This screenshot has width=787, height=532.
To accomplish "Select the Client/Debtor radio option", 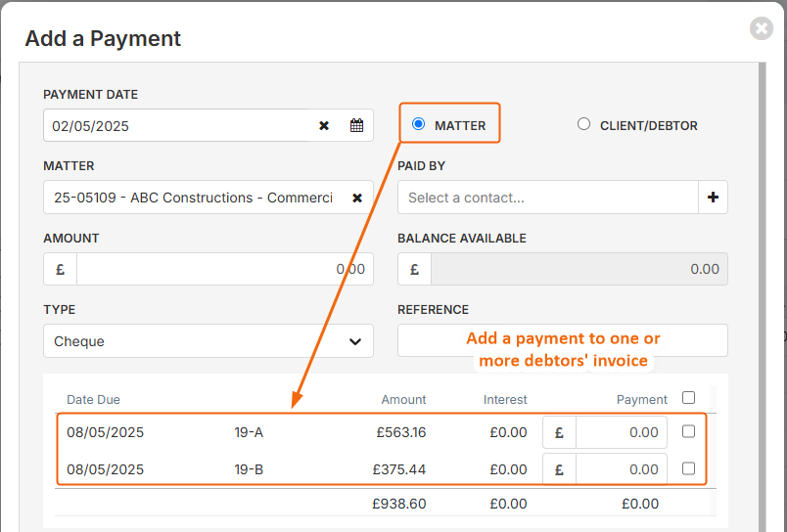I will point(583,124).
